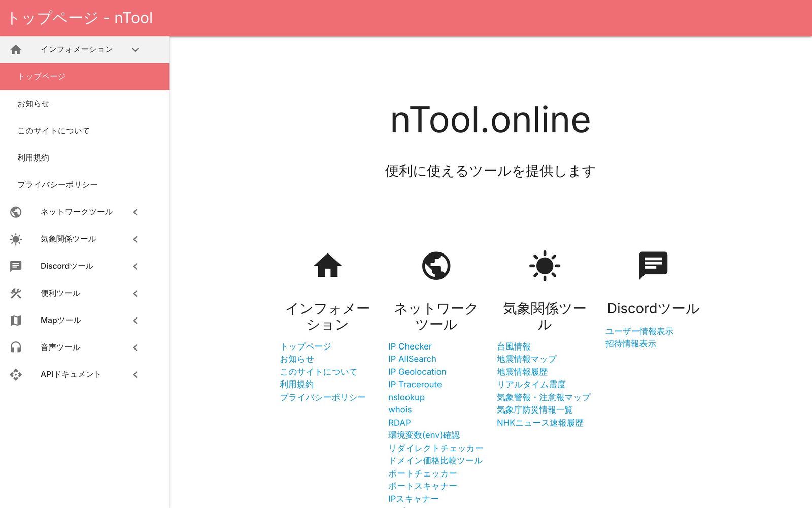
Task: Open プライバシーポリシー in the sidebar
Action: (84, 185)
